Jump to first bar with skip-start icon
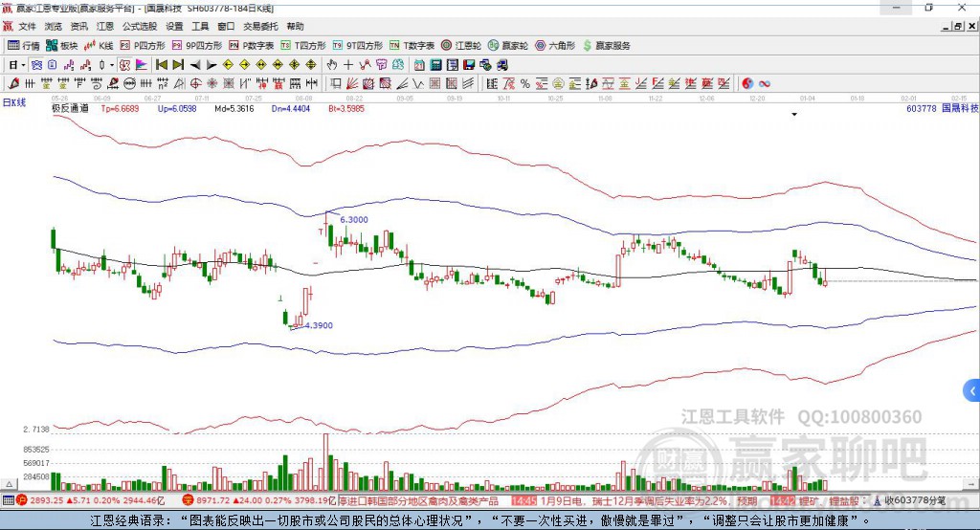 (161, 65)
